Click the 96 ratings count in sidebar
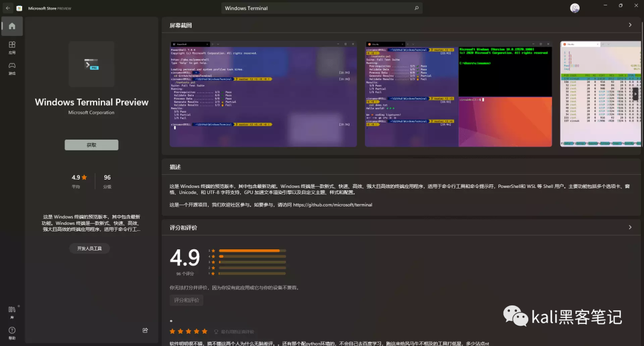Image resolution: width=644 pixels, height=346 pixels. tap(107, 178)
